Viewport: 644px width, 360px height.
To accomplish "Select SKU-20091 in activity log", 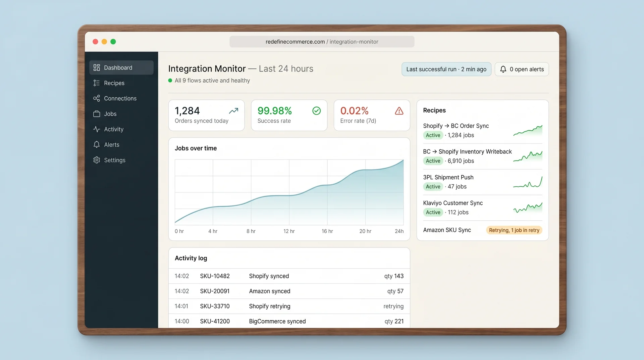I will click(x=215, y=291).
